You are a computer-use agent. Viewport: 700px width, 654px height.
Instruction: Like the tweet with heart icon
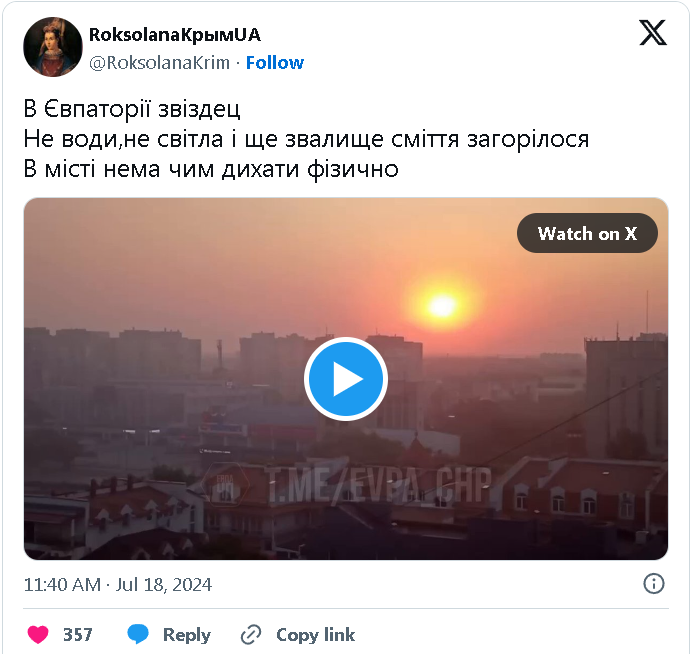point(38,634)
